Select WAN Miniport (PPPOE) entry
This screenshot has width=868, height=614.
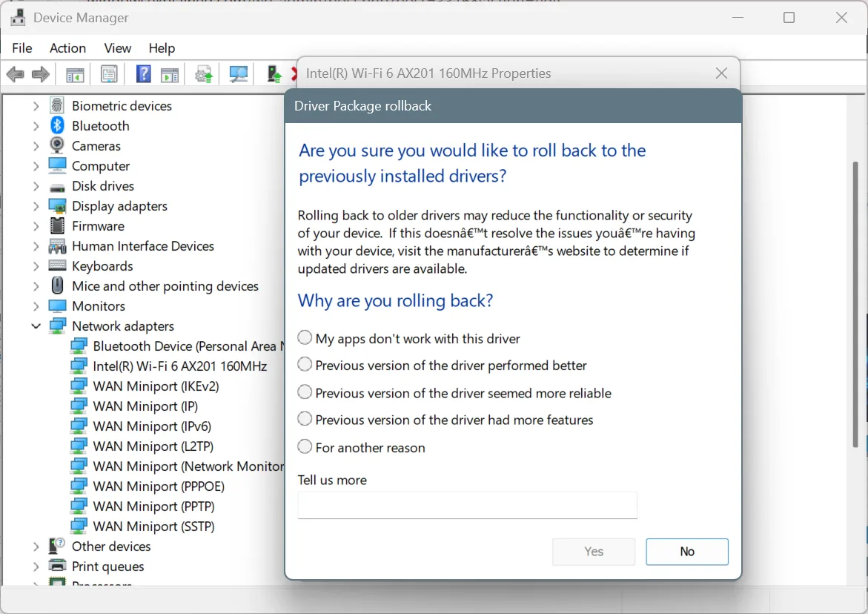[159, 486]
